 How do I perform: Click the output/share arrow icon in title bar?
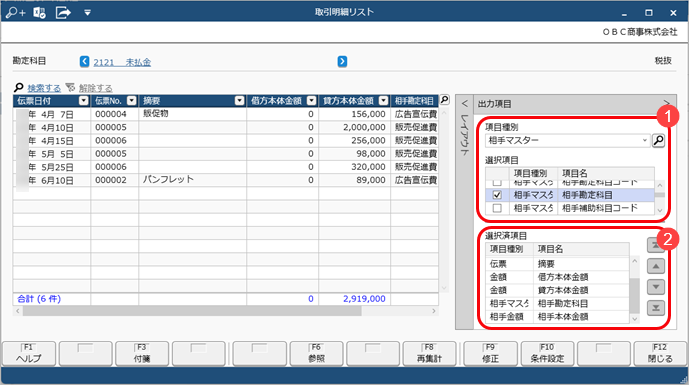[63, 13]
